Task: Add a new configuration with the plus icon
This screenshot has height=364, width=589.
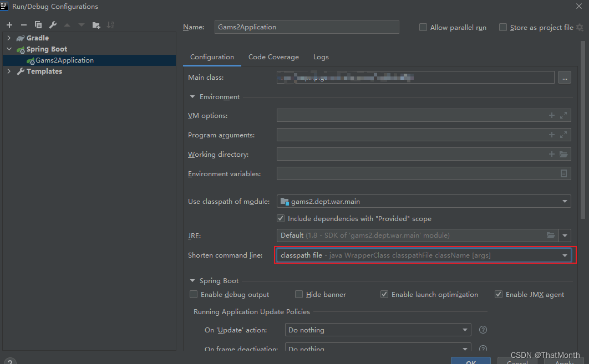Action: click(9, 25)
